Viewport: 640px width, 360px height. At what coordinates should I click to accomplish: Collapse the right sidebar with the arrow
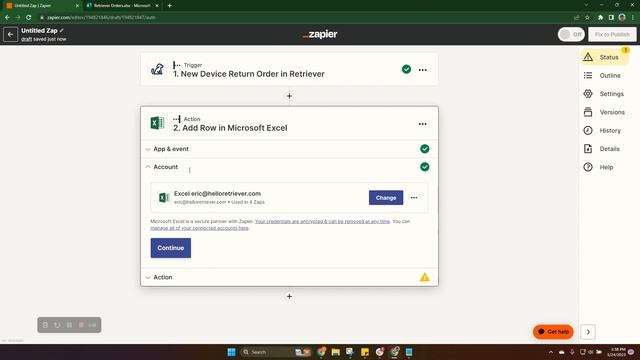pos(588,332)
